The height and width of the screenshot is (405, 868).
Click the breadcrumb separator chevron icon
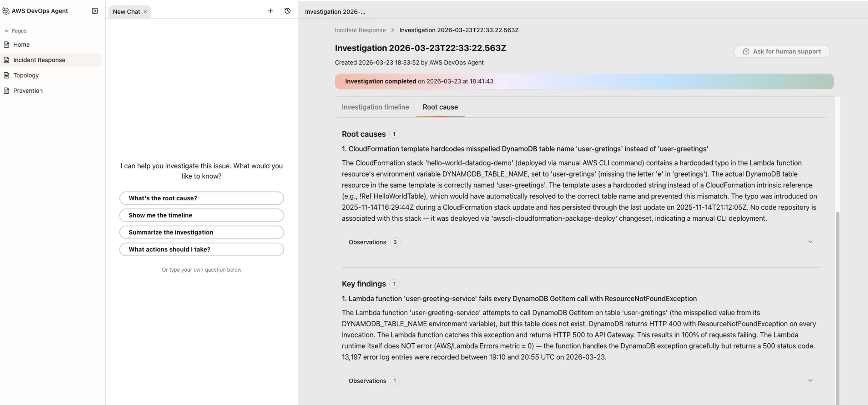392,30
